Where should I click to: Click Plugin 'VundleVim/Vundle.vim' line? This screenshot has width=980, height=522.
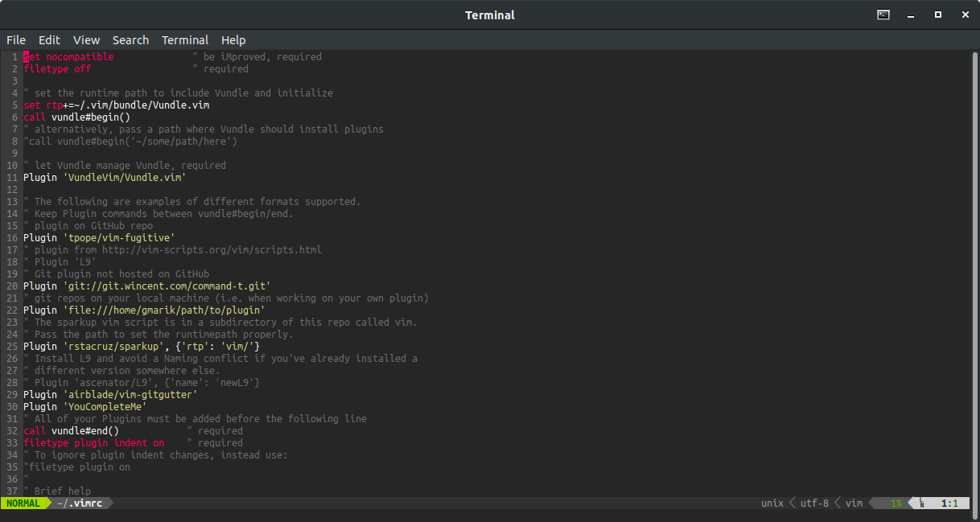105,178
